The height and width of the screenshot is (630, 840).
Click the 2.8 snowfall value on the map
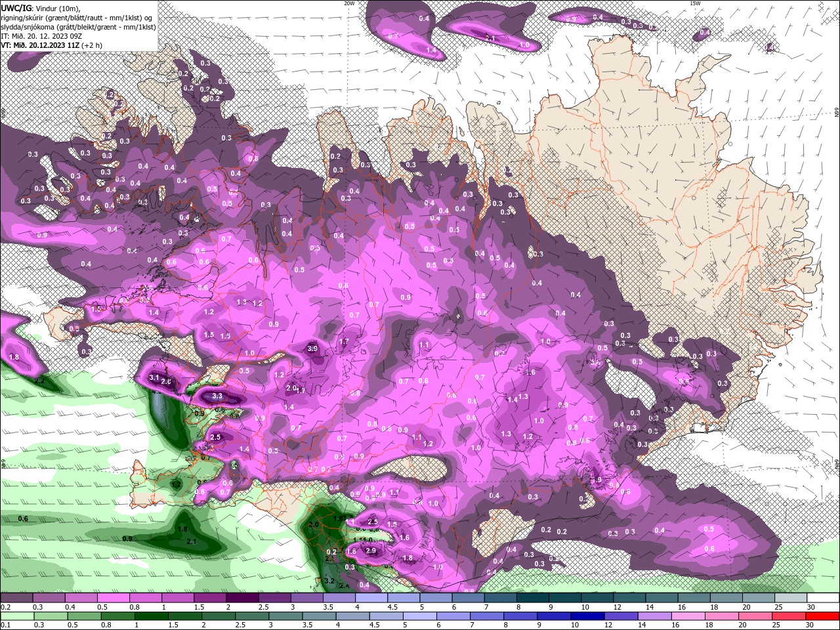[166, 381]
